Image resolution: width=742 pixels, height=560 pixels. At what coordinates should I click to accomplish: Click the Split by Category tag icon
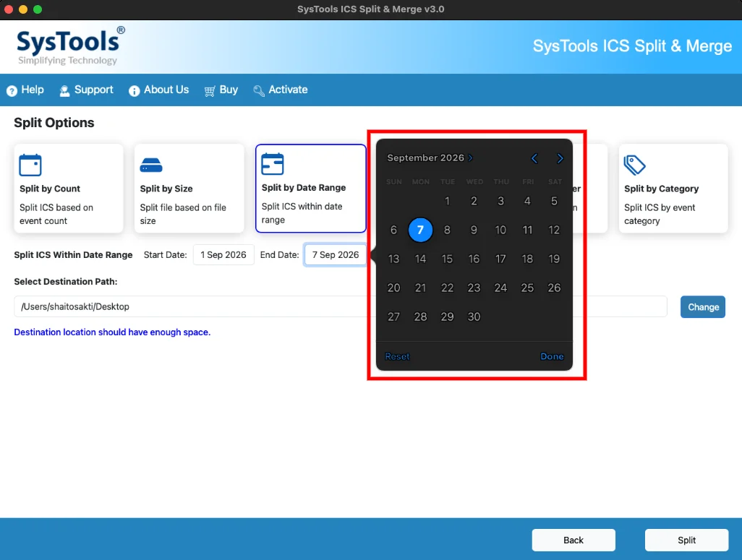tap(634, 165)
